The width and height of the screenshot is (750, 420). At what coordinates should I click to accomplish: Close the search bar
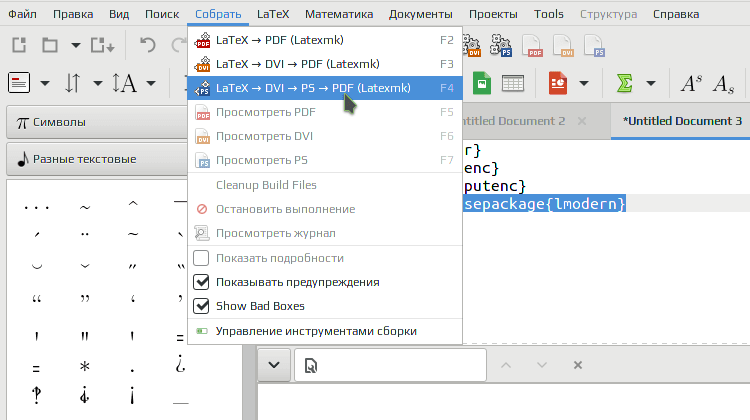tap(578, 365)
